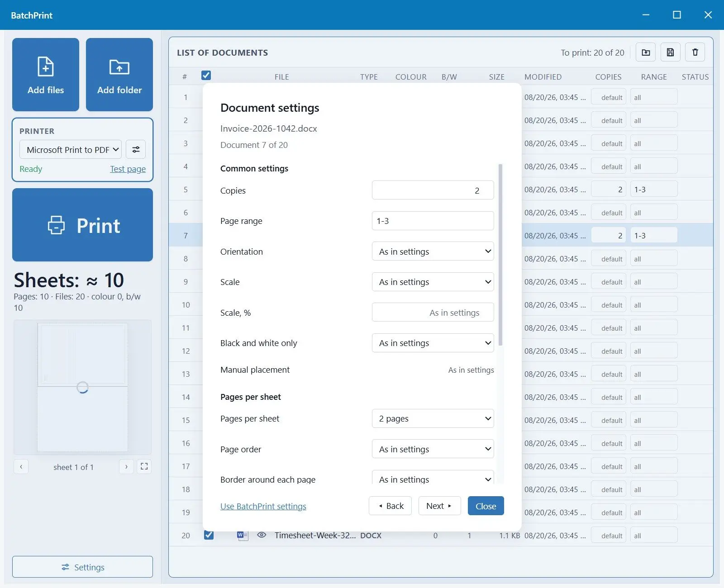Image resolution: width=724 pixels, height=588 pixels.
Task: Click the STATUS column header
Action: click(x=695, y=76)
